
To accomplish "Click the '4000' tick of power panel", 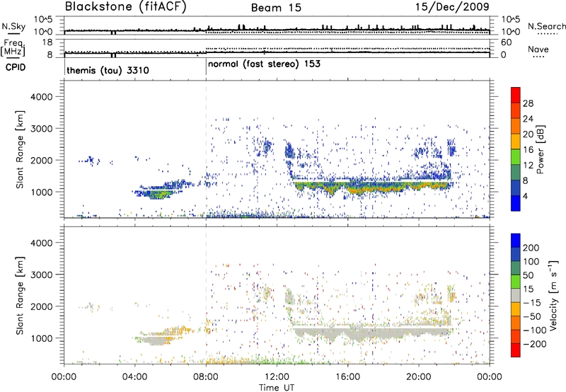I will pos(42,97).
